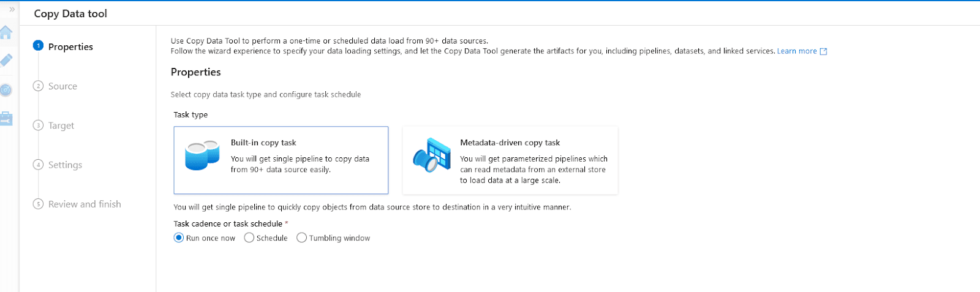This screenshot has height=292, width=980.
Task: Open the Home hub icon
Action: pos(6,32)
